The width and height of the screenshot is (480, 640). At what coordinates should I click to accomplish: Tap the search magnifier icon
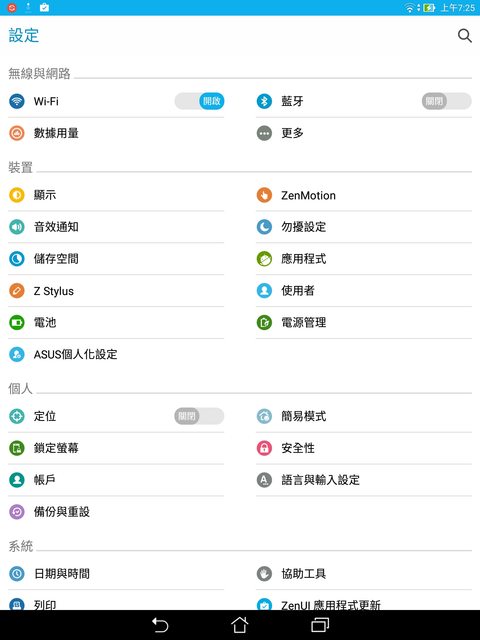click(464, 36)
